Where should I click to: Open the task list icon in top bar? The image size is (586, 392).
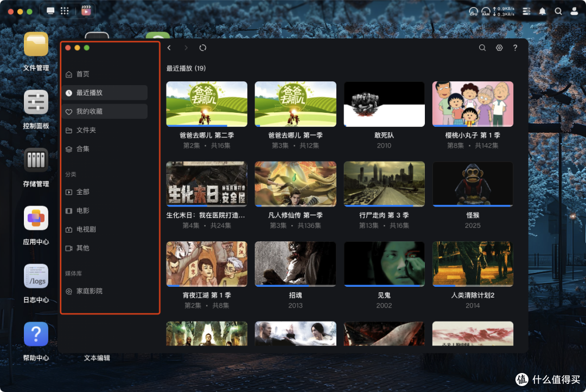coord(526,11)
